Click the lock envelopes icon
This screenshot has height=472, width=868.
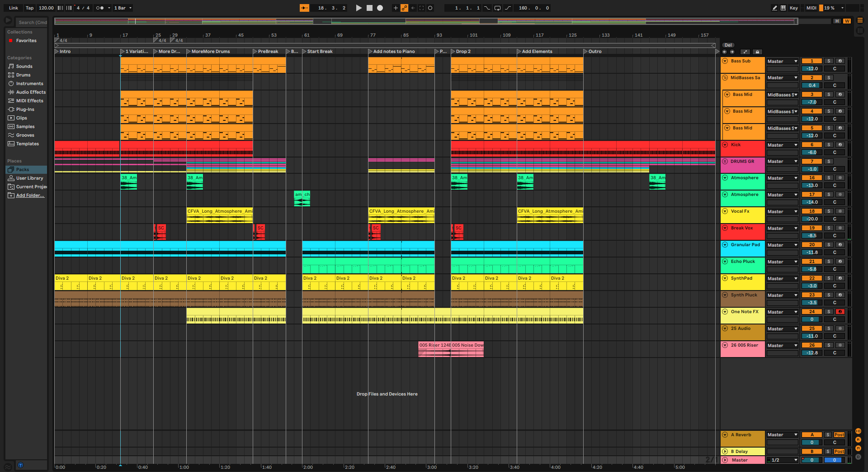click(758, 52)
